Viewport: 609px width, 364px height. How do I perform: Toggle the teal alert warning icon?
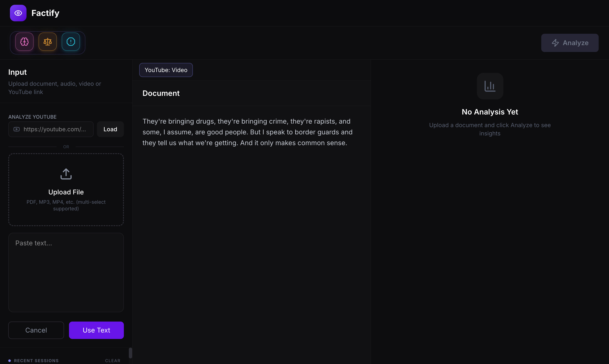(71, 42)
